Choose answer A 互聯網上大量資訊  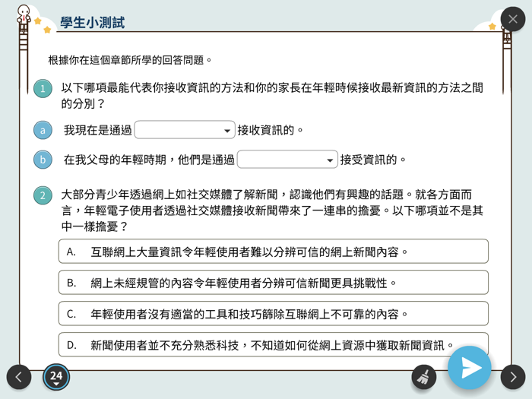274,252
